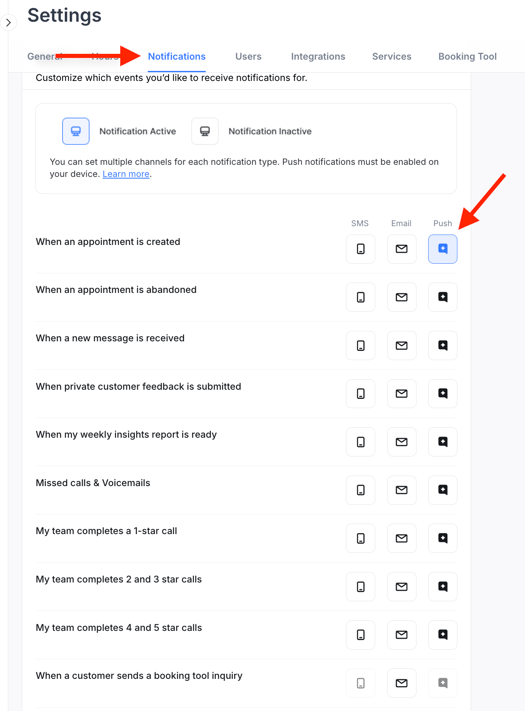Switch to the Users tab
525x711 pixels.
pyautogui.click(x=248, y=57)
